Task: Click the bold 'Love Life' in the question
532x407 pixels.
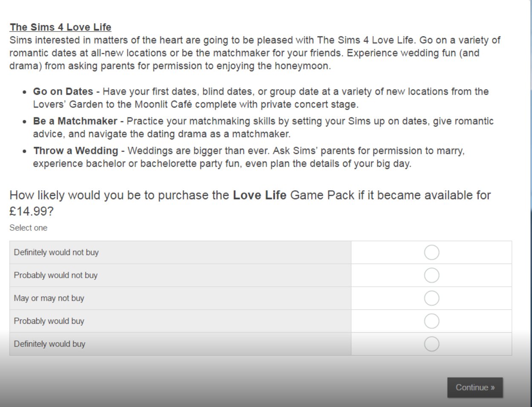Action: (260, 195)
